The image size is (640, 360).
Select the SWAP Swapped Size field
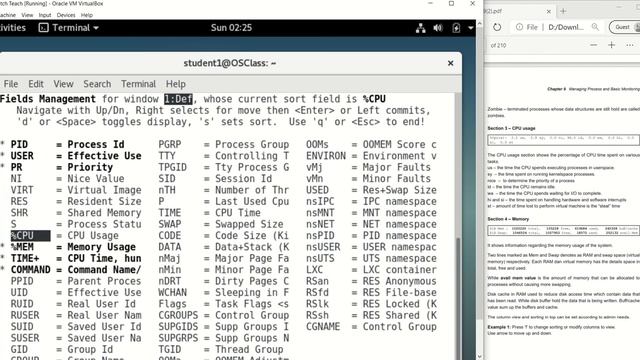point(221,224)
